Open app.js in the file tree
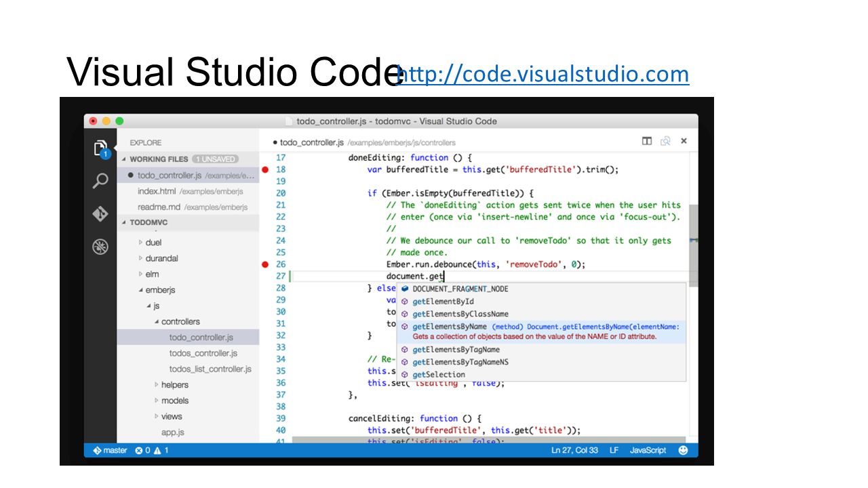Viewport: 868px width, 488px height. (x=172, y=432)
